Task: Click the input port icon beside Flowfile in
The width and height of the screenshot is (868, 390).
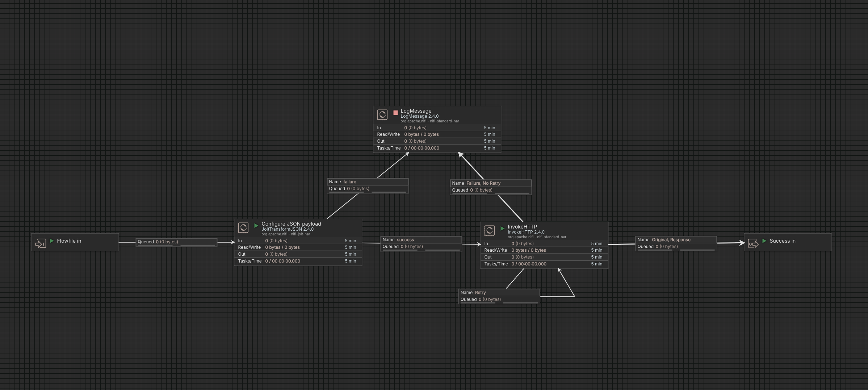Action: [x=41, y=243]
